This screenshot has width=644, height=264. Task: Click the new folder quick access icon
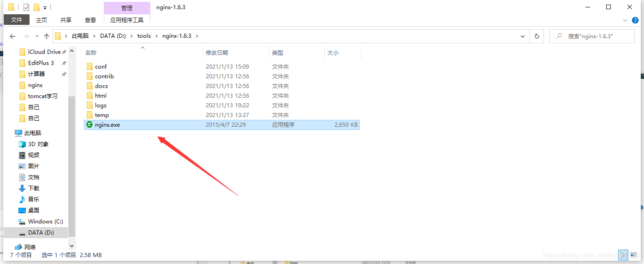click(36, 7)
